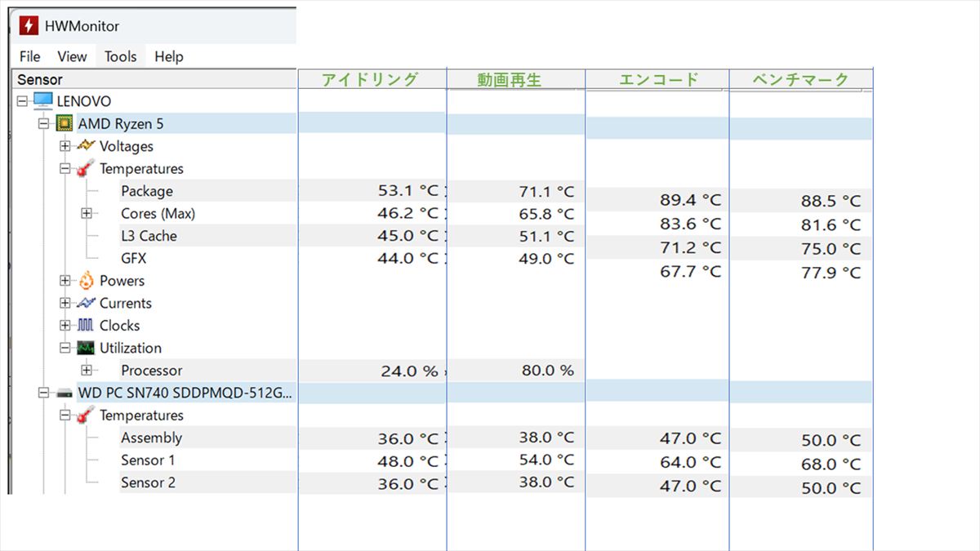The width and height of the screenshot is (980, 551).
Task: Expand the Voltages node
Action: (65, 146)
